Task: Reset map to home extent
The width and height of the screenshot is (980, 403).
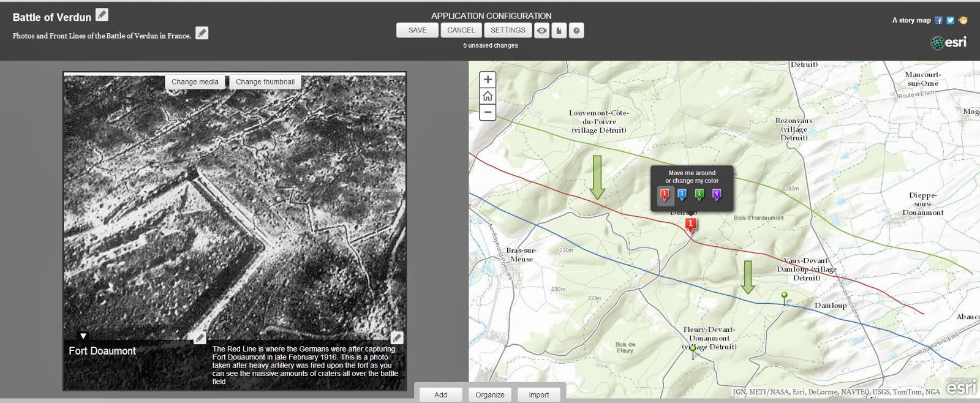Action: [488, 96]
